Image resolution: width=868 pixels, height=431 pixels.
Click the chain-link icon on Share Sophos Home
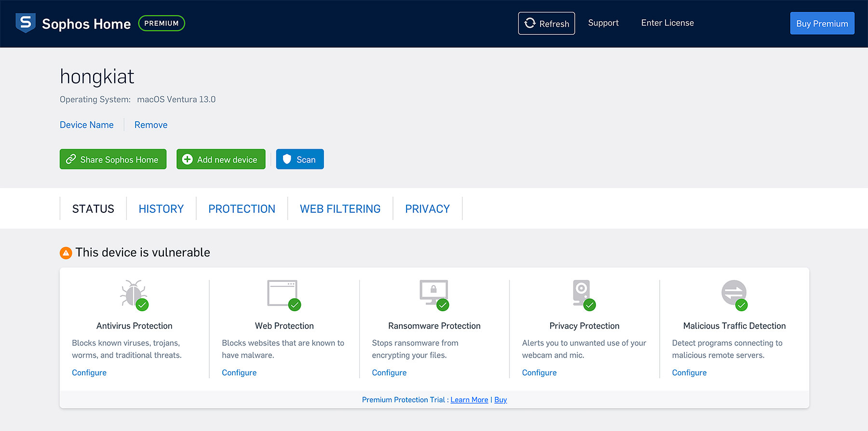click(71, 159)
